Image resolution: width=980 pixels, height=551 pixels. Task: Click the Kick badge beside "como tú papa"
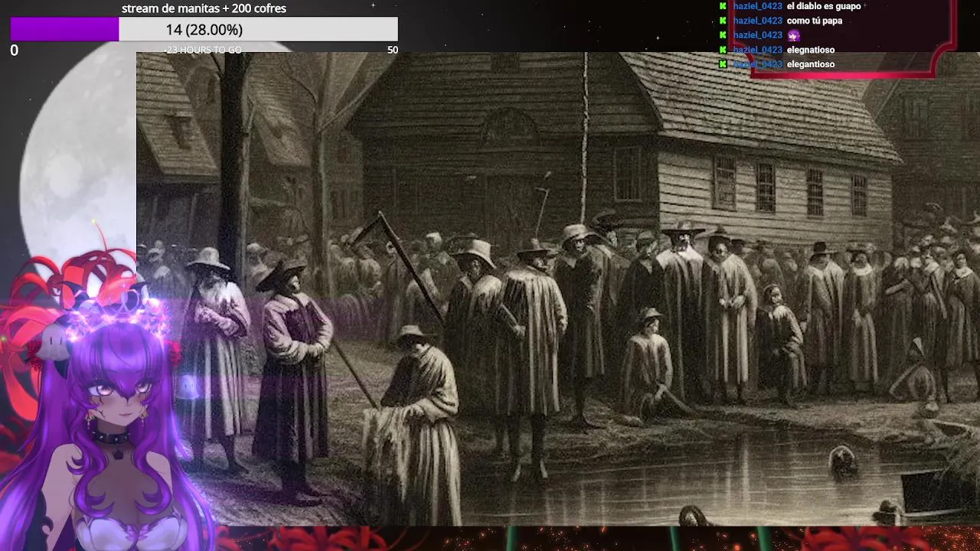point(723,21)
